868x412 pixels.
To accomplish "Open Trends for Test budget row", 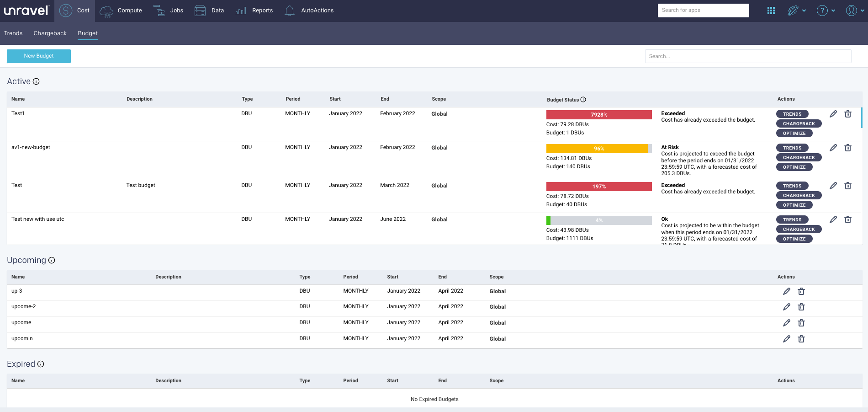I will [792, 186].
